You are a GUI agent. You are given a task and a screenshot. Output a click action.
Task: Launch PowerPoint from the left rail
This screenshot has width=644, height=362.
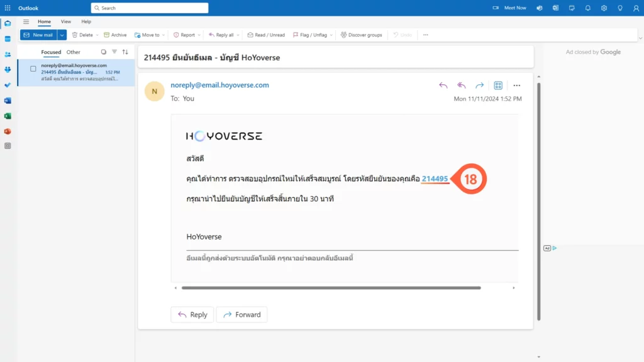point(8,131)
